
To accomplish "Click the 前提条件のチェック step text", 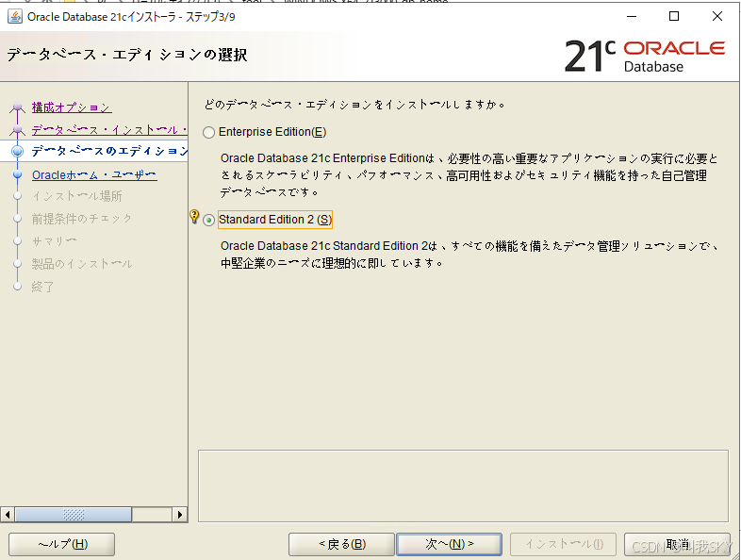I will (81, 219).
